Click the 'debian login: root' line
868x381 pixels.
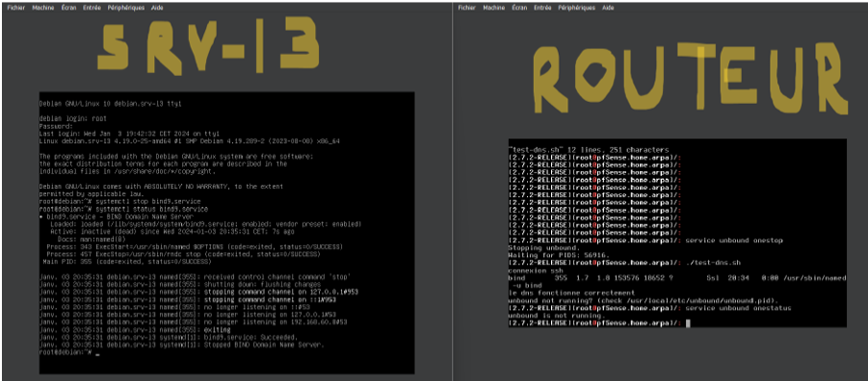click(73, 118)
